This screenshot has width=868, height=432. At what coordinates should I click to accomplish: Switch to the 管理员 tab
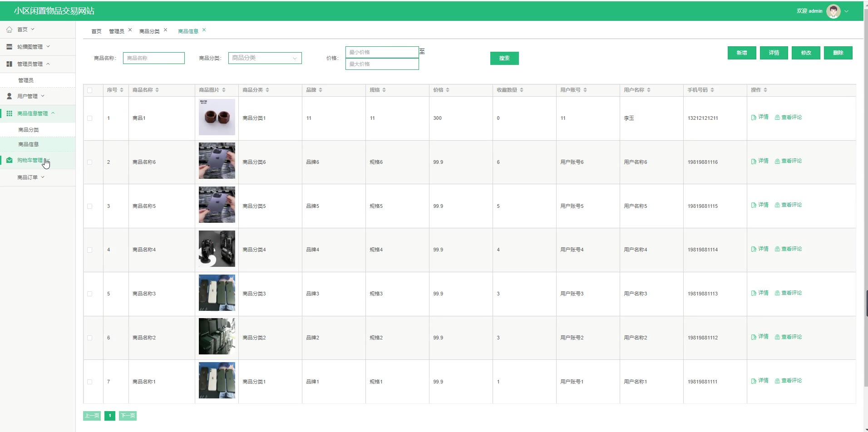[117, 31]
